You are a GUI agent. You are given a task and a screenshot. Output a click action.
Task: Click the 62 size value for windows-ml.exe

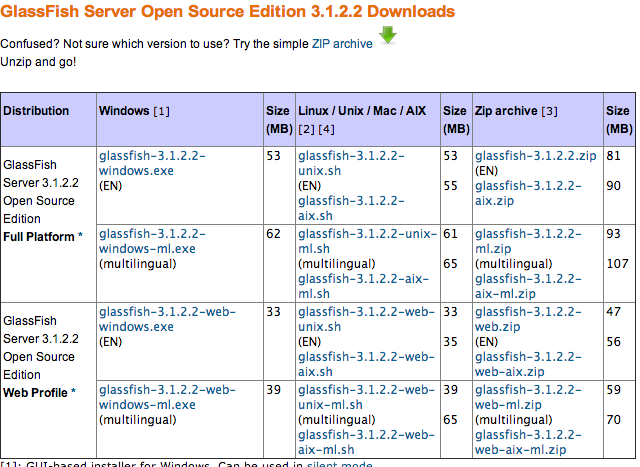273,234
